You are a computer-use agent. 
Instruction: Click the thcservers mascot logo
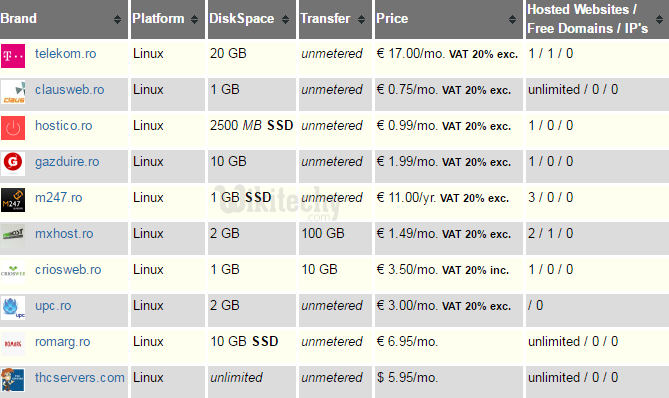(x=13, y=380)
